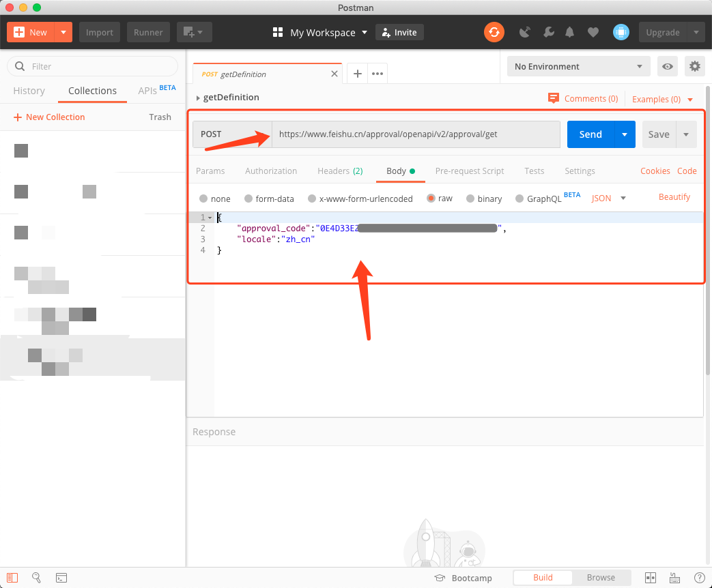Click the find and replace icon
The image size is (712, 588).
point(37,578)
